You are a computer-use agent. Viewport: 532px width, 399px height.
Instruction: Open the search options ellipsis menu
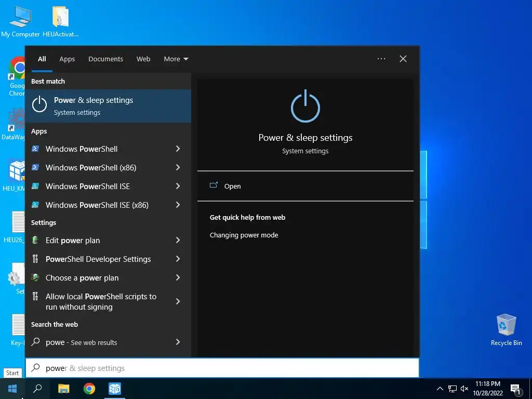pyautogui.click(x=381, y=59)
